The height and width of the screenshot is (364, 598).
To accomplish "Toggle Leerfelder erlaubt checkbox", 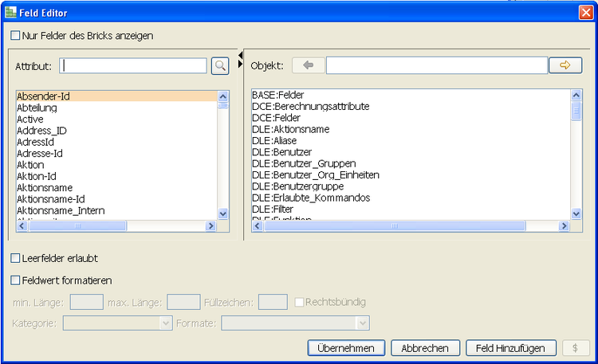I will pyautogui.click(x=16, y=258).
